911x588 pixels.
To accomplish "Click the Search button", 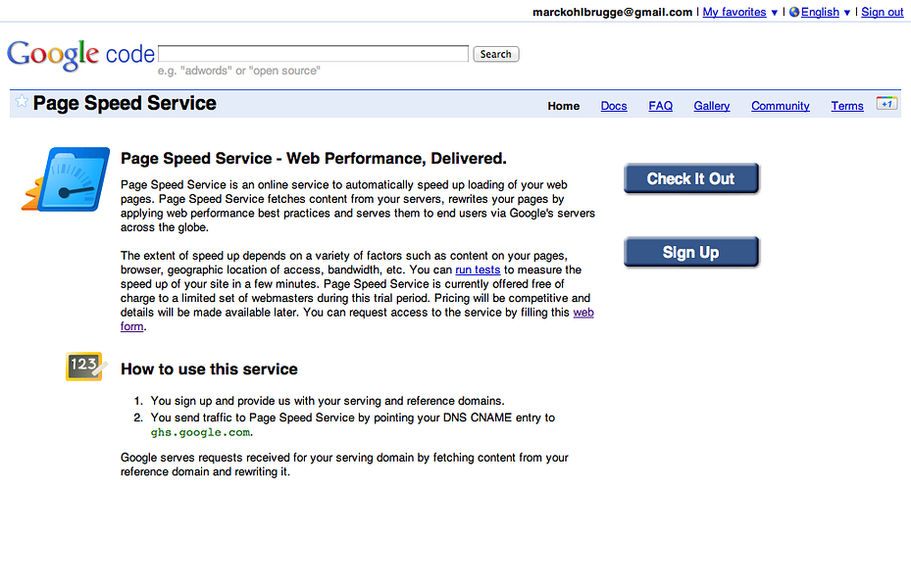I will pos(495,54).
